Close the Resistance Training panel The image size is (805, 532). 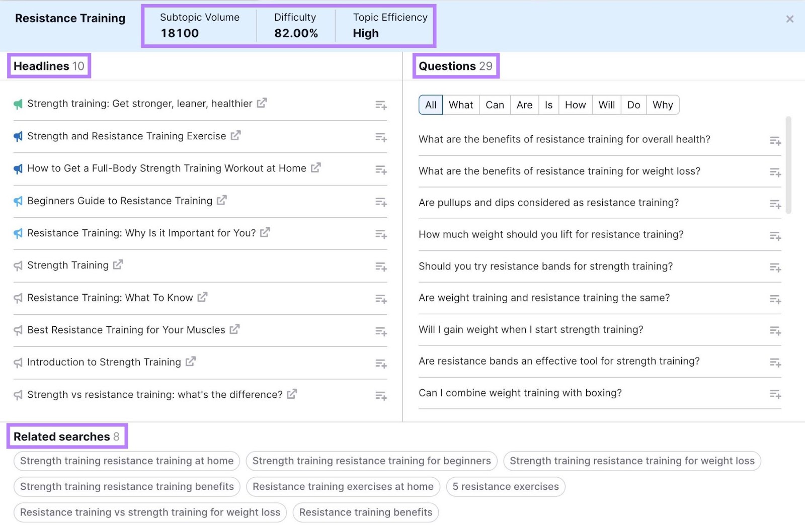(790, 19)
